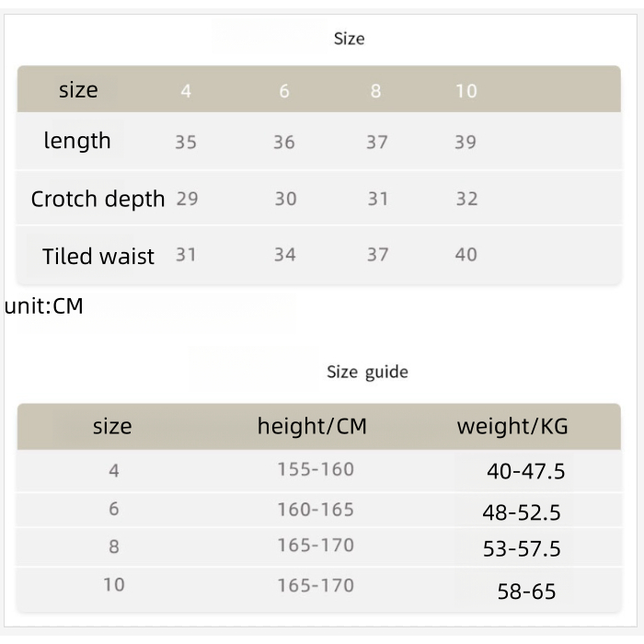
Task: Select the 'height/CM' column header
Action: click(x=312, y=426)
